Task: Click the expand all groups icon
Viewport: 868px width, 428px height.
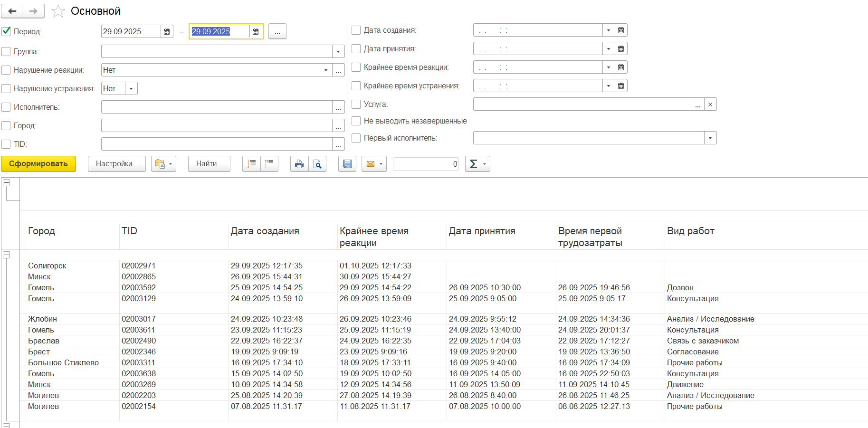Action: (251, 164)
